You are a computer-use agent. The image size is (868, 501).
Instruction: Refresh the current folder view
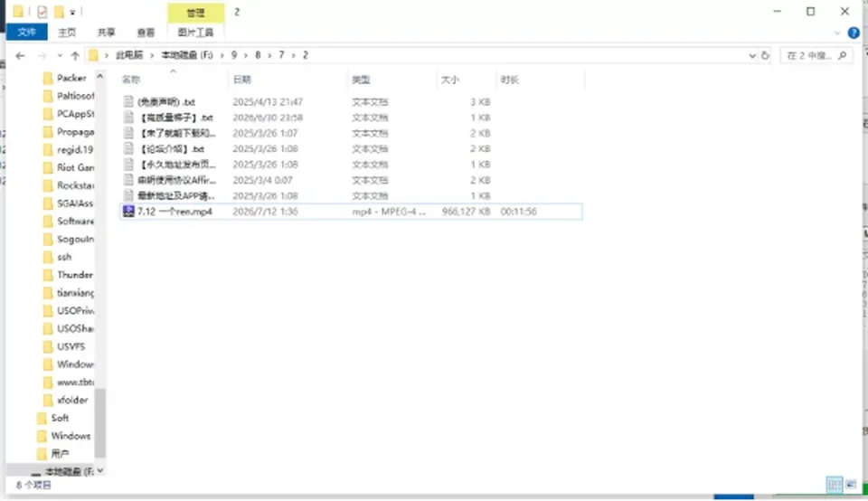tap(765, 55)
